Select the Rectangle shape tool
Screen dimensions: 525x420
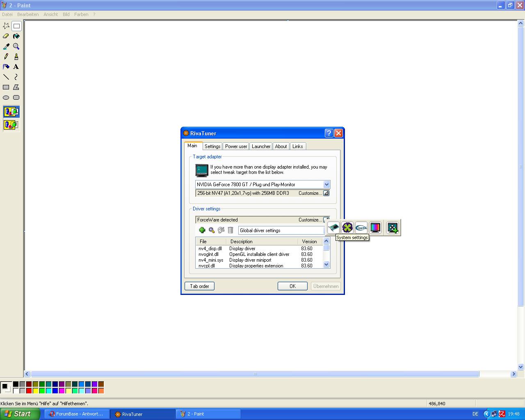pos(6,87)
